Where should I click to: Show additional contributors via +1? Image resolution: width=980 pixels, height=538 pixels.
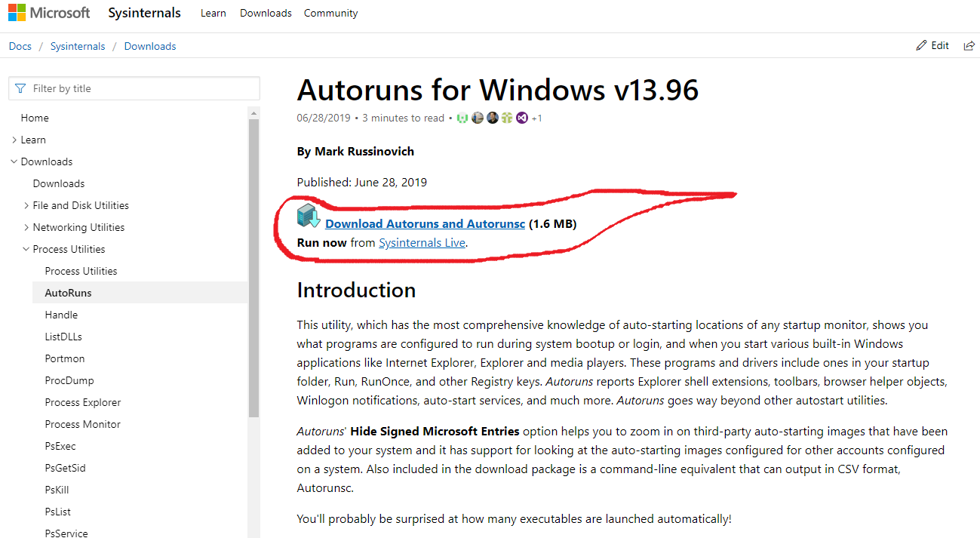pos(537,118)
